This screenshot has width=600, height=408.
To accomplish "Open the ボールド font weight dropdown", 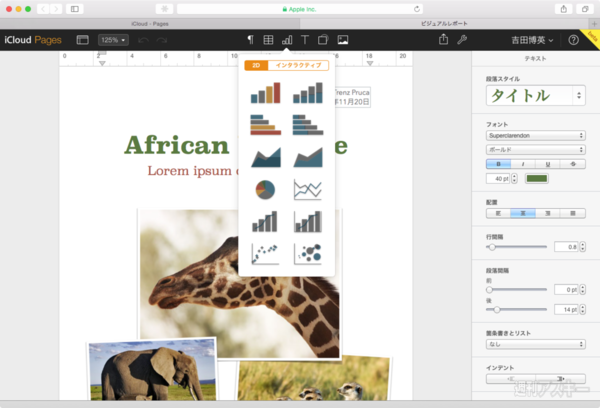I will tap(536, 150).
